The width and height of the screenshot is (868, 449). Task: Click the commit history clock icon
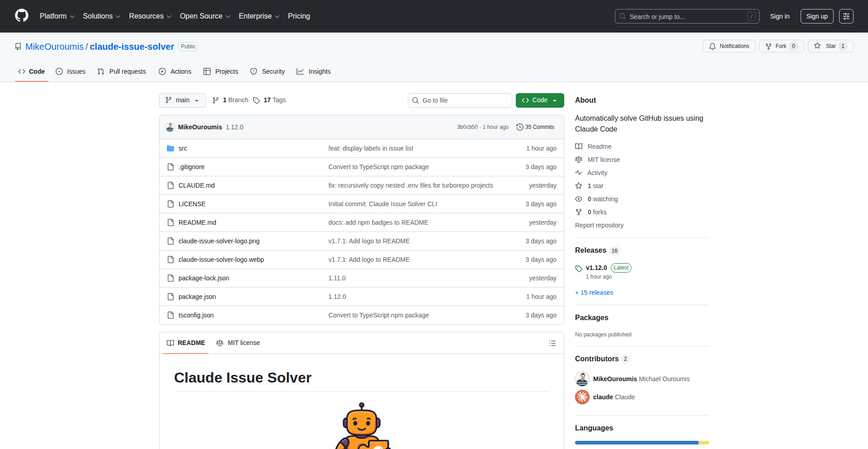519,127
